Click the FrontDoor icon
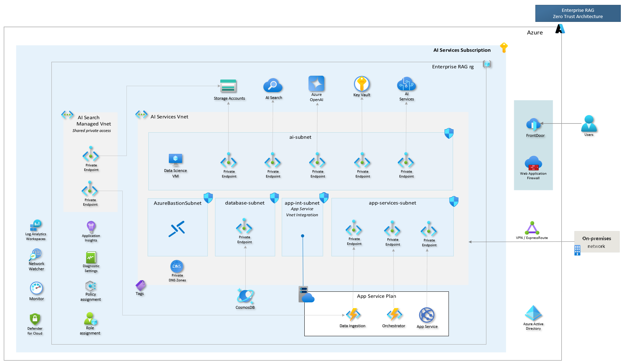Image resolution: width=625 pixels, height=364 pixels. click(x=534, y=125)
